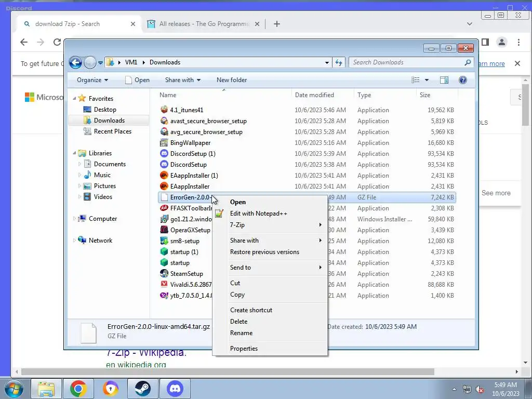Viewport: 532px width, 399px height.
Task: Select the sm8-setup file icon
Action: (x=164, y=241)
